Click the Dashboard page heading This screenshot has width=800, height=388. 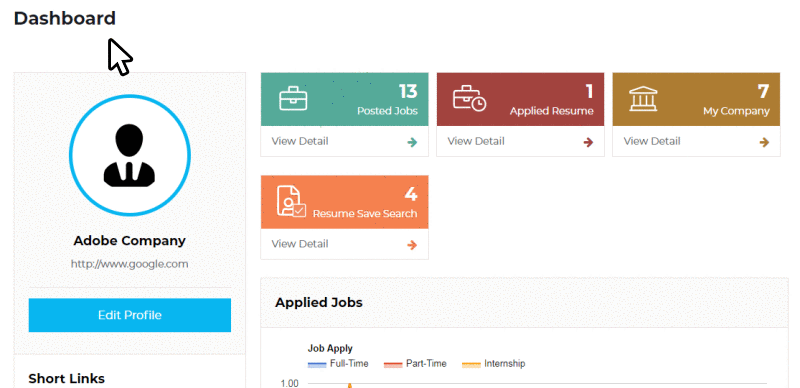coord(65,18)
